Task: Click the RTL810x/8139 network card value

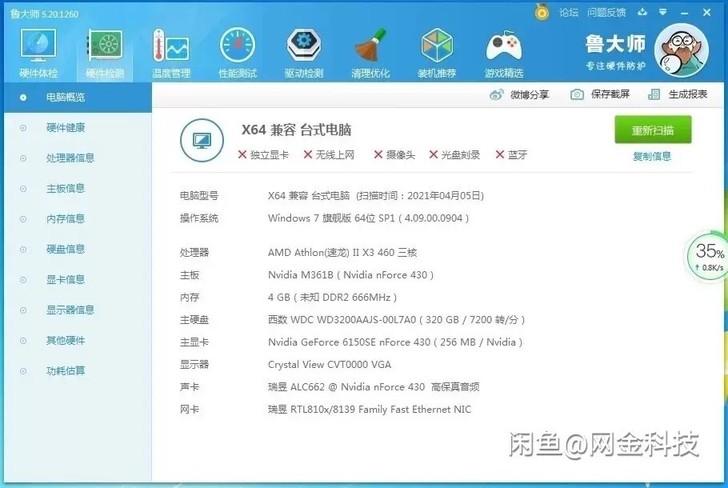Action: pos(369,409)
